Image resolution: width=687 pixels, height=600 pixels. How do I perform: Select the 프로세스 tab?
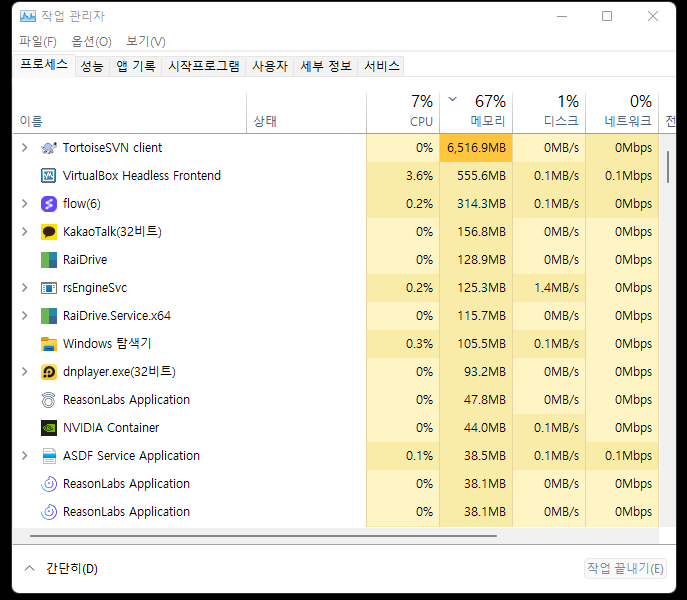[44, 65]
